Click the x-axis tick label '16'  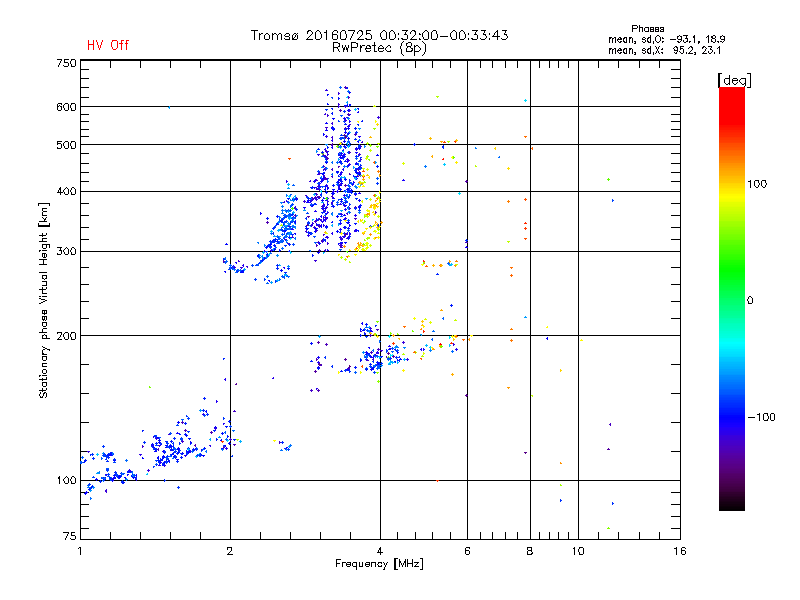(x=680, y=551)
